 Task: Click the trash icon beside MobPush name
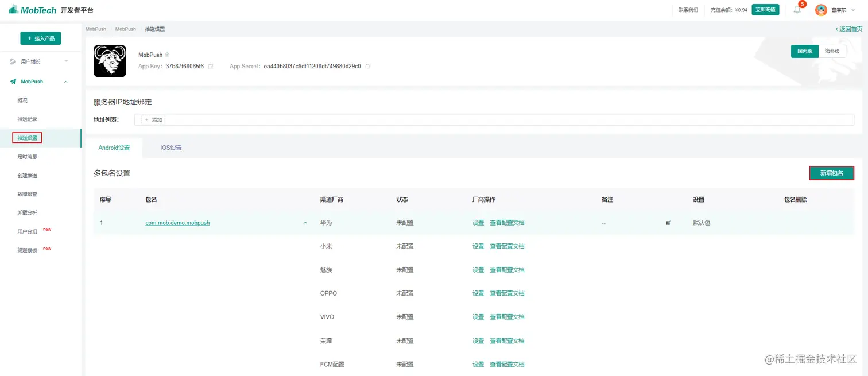(x=167, y=55)
